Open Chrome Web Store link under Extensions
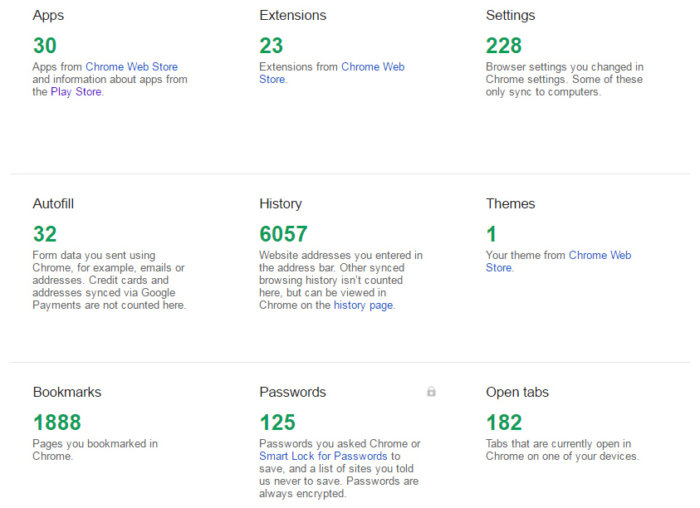Image resolution: width=700 pixels, height=508 pixels. click(332, 73)
